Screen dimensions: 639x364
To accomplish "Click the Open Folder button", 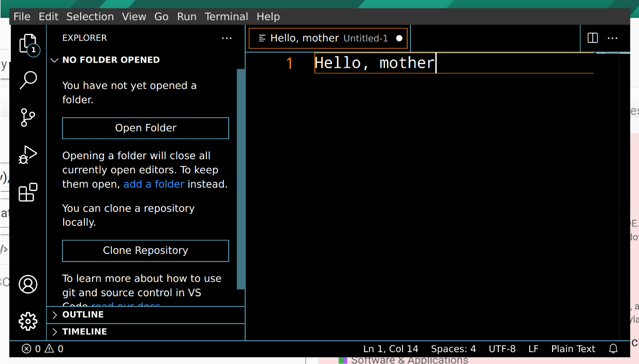I will [145, 128].
